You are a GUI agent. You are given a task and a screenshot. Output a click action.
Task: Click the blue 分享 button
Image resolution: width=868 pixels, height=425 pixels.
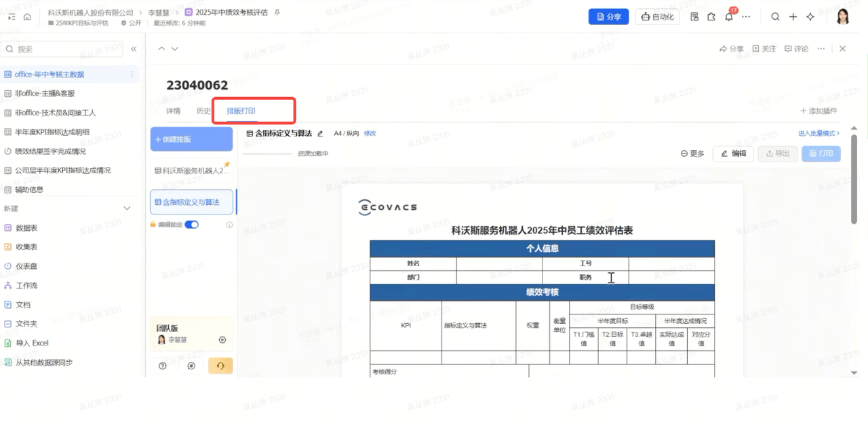608,17
